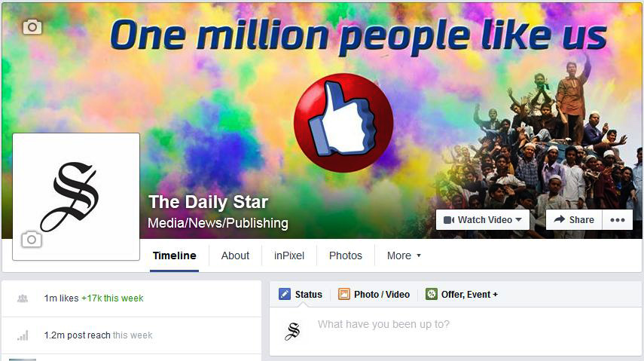This screenshot has width=644, height=361.
Task: Select the Timeline tab
Action: [x=174, y=255]
